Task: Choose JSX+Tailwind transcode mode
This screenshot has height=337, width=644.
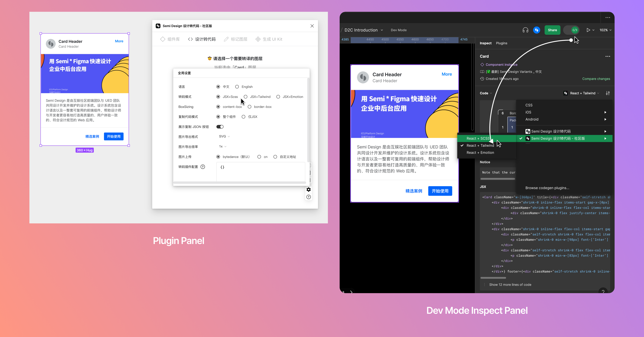Action: (x=246, y=97)
